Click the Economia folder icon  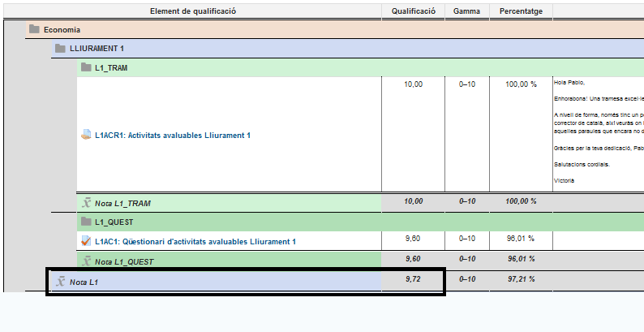point(34,30)
